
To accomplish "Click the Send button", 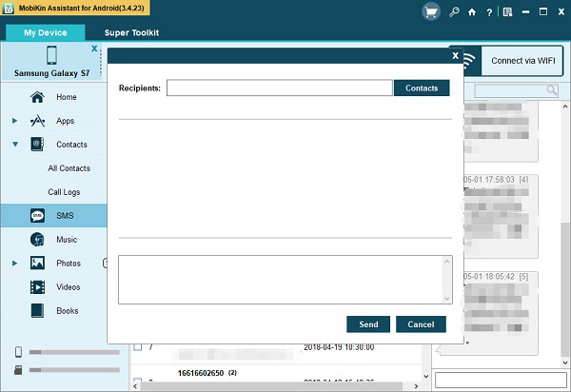I will (368, 324).
